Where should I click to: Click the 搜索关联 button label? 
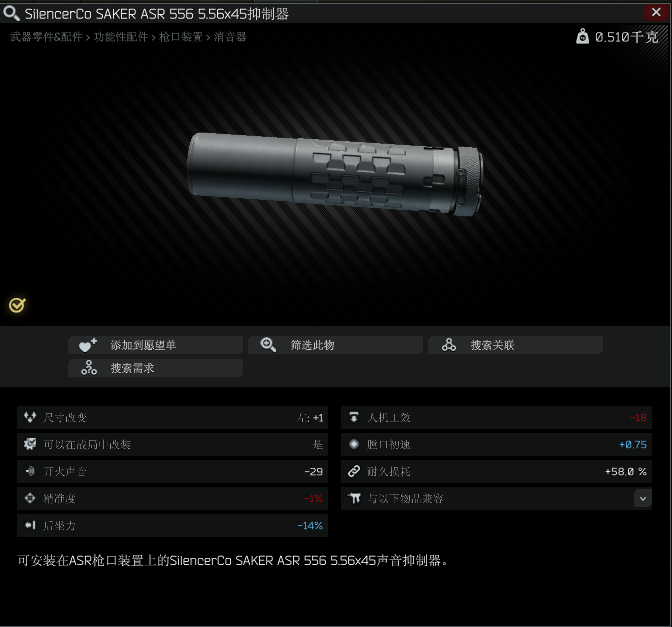[x=492, y=345]
